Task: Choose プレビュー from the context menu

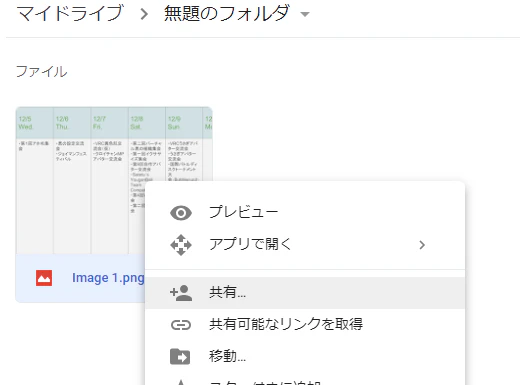Action: point(305,212)
